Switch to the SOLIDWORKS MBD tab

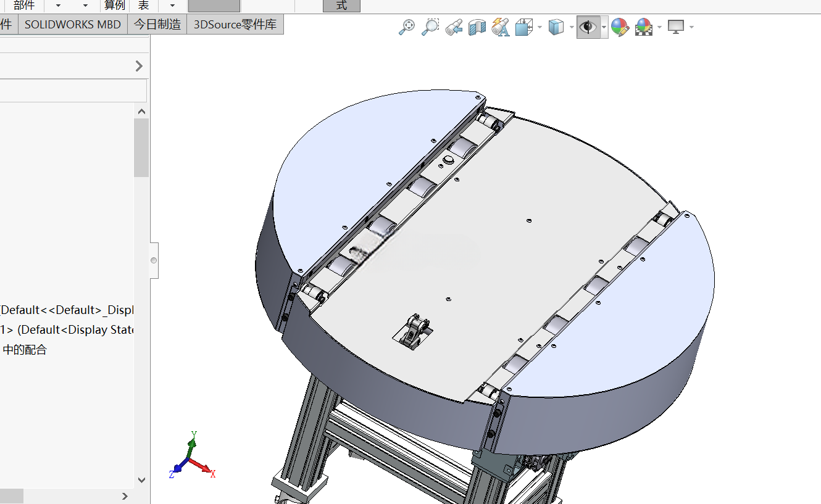tap(73, 25)
